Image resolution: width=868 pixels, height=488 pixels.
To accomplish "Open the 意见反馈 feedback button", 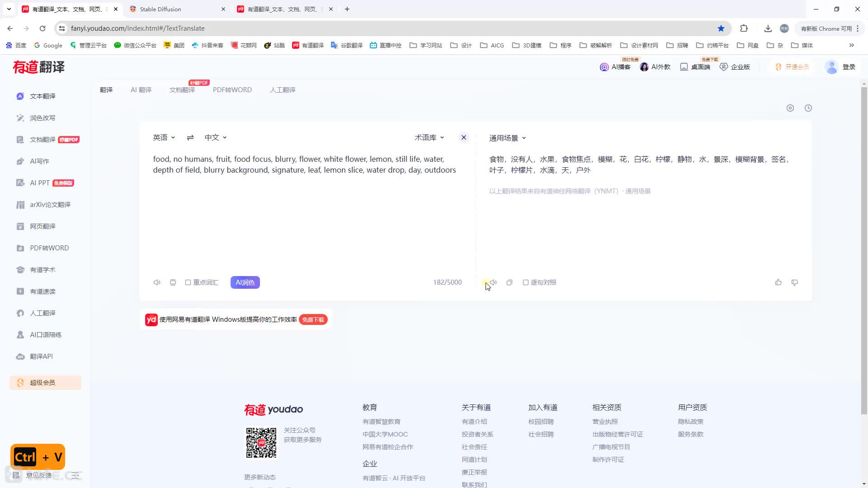I will point(33,475).
